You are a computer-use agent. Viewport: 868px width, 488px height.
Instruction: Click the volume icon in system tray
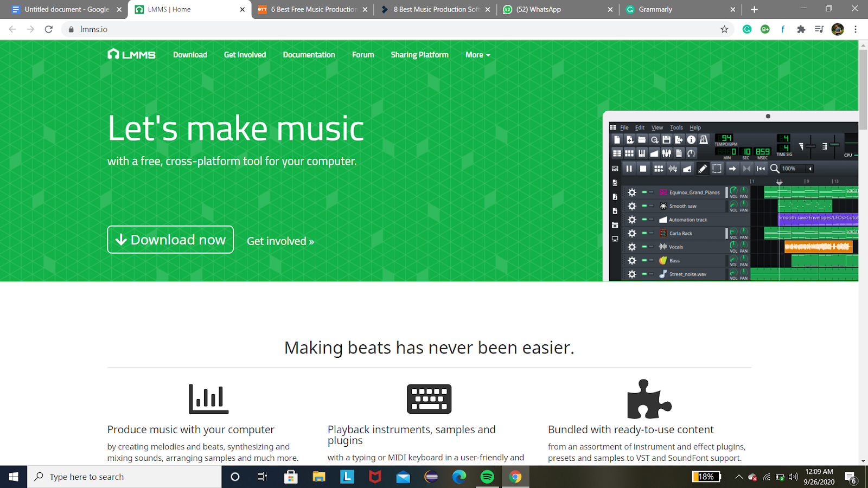(x=793, y=477)
